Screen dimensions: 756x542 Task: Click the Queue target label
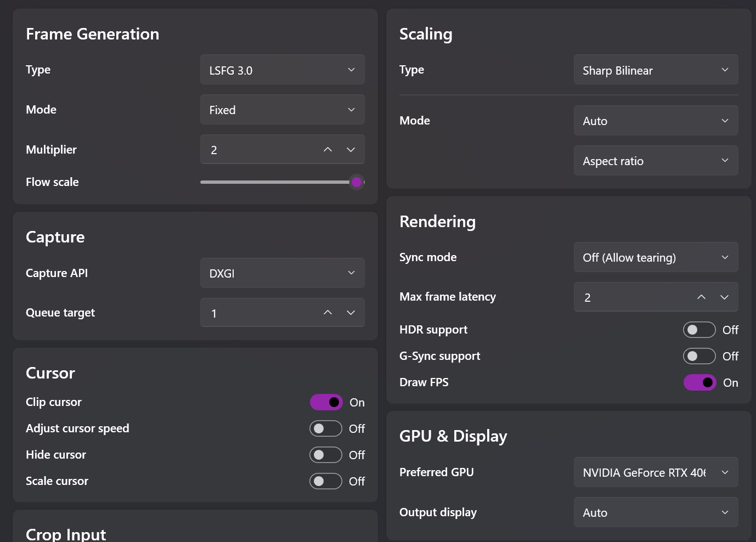(x=60, y=313)
